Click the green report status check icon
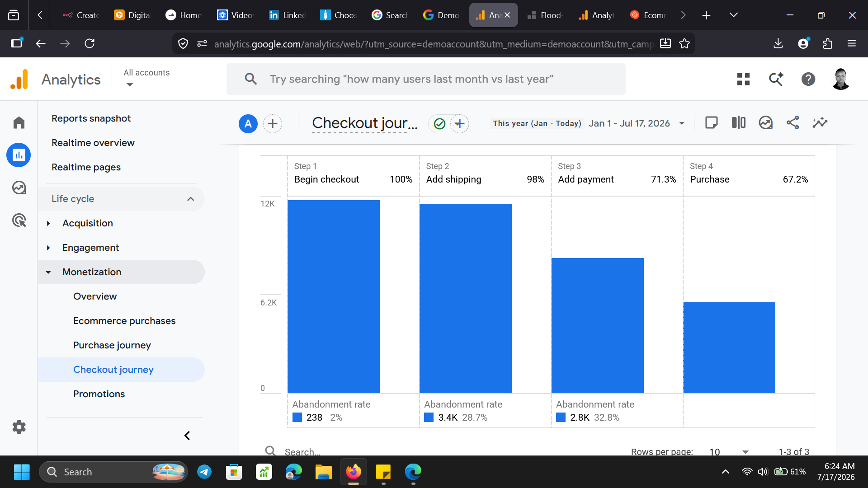Viewport: 868px width, 488px height. pyautogui.click(x=439, y=123)
